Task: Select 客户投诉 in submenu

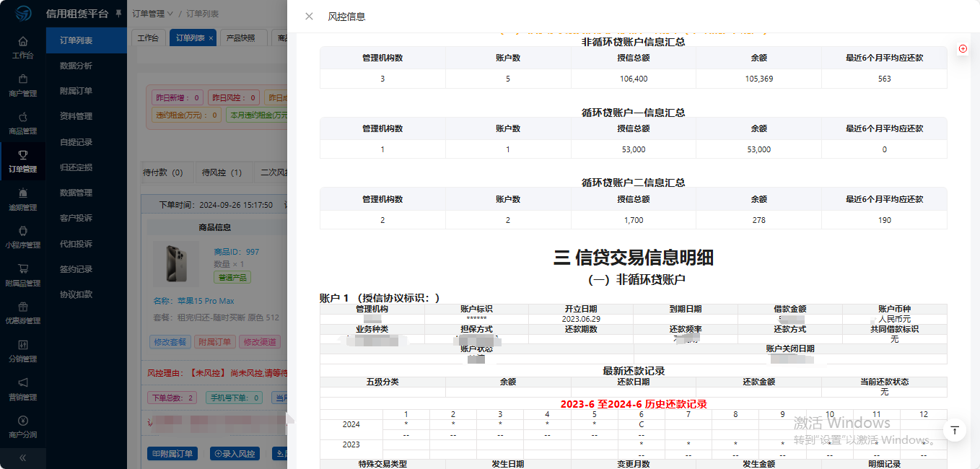Action: coord(76,218)
